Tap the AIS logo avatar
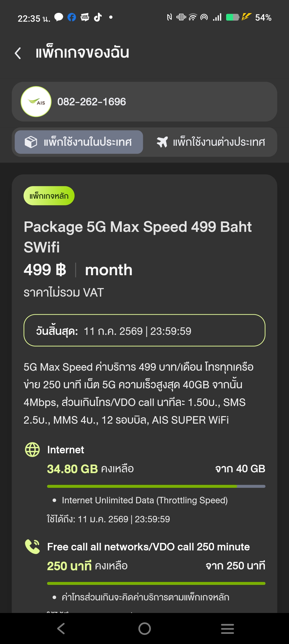The height and width of the screenshot is (644, 289). click(36, 102)
